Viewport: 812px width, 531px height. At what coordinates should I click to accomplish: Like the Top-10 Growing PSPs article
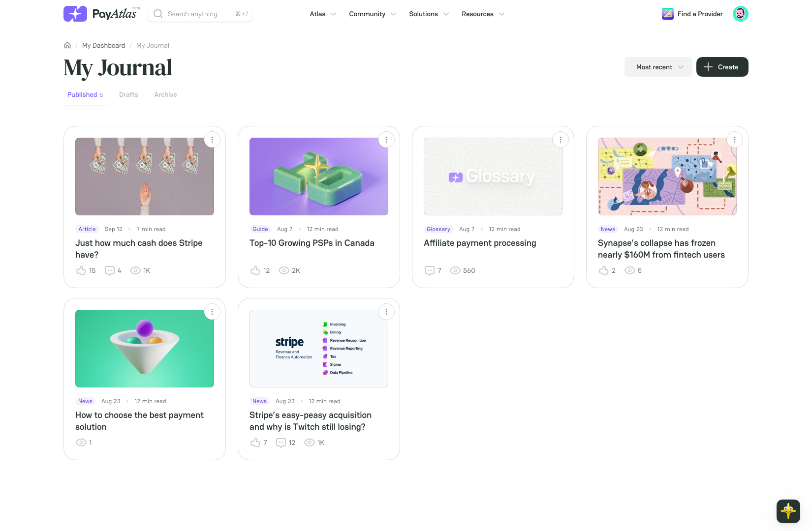(255, 270)
